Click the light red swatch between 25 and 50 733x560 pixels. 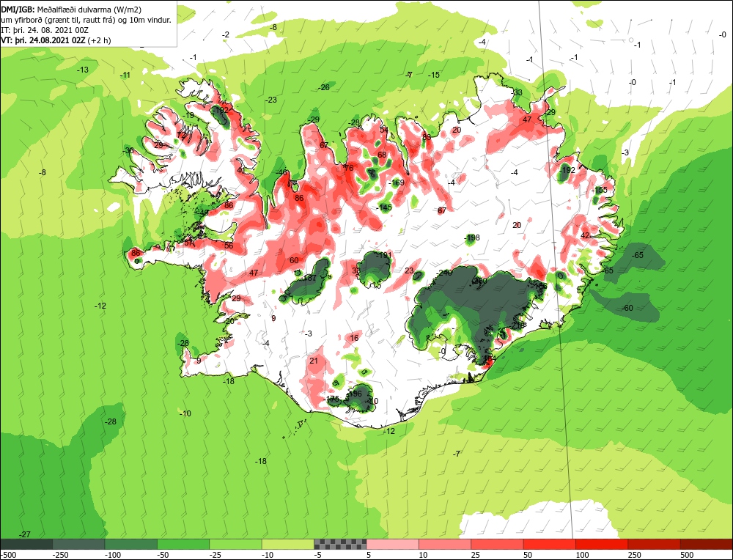(x=498, y=544)
